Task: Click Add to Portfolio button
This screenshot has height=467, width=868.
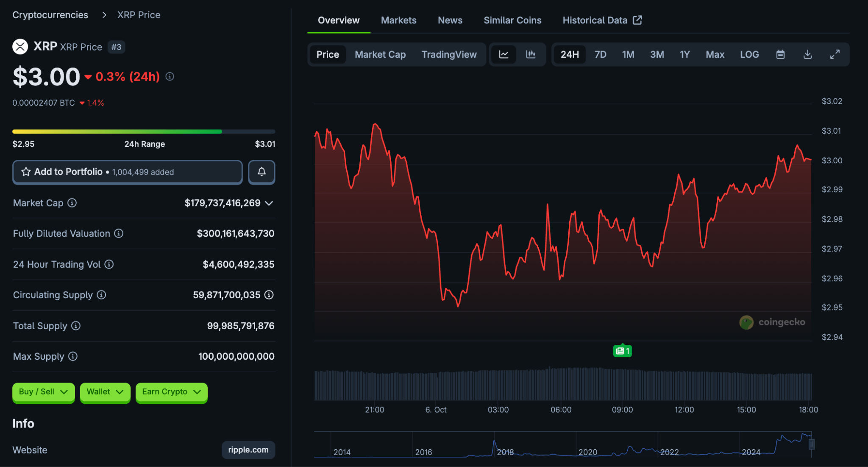Action: pos(127,172)
